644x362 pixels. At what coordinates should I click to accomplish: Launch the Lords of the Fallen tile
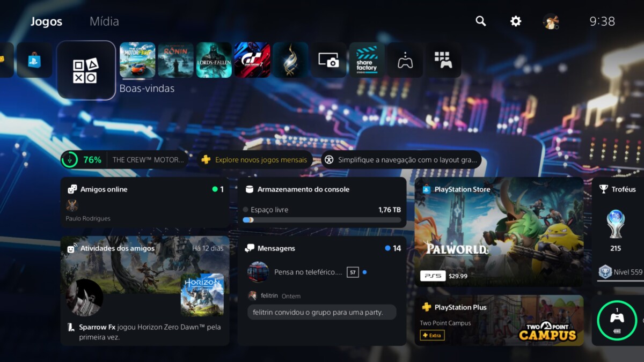[214, 60]
